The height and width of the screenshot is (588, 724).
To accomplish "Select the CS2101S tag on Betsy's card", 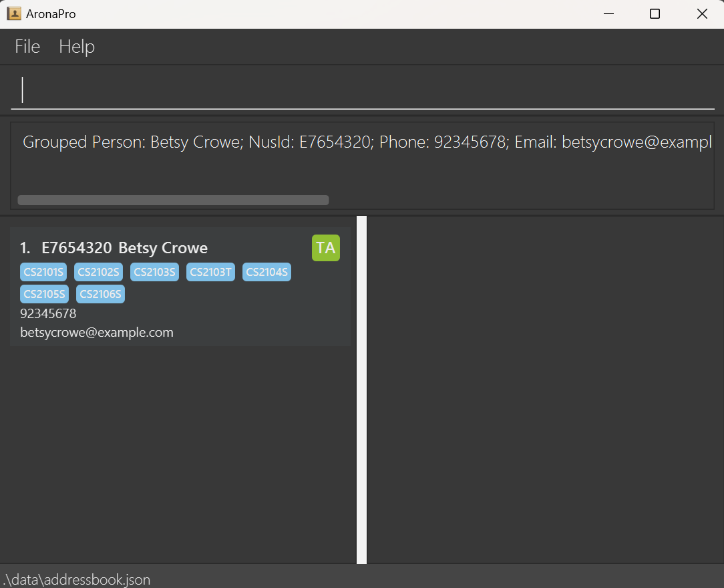I will [x=43, y=272].
